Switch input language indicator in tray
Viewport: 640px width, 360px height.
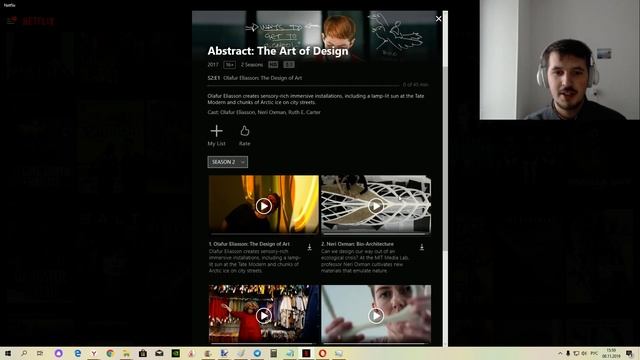594,353
